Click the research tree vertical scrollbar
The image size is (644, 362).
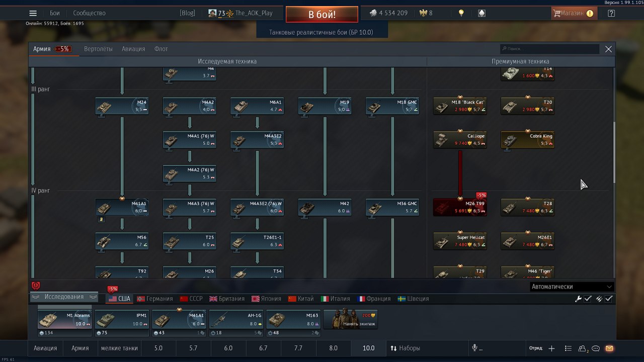tap(614, 152)
